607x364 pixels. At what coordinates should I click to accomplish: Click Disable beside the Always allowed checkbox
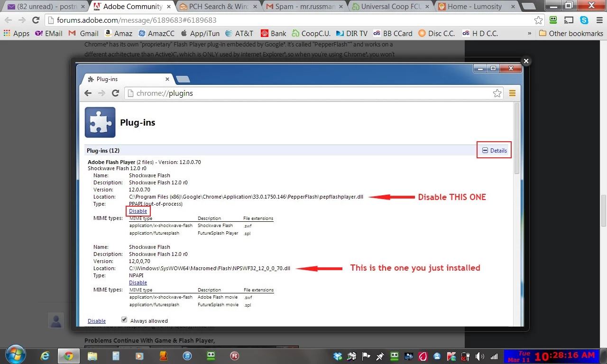97,321
